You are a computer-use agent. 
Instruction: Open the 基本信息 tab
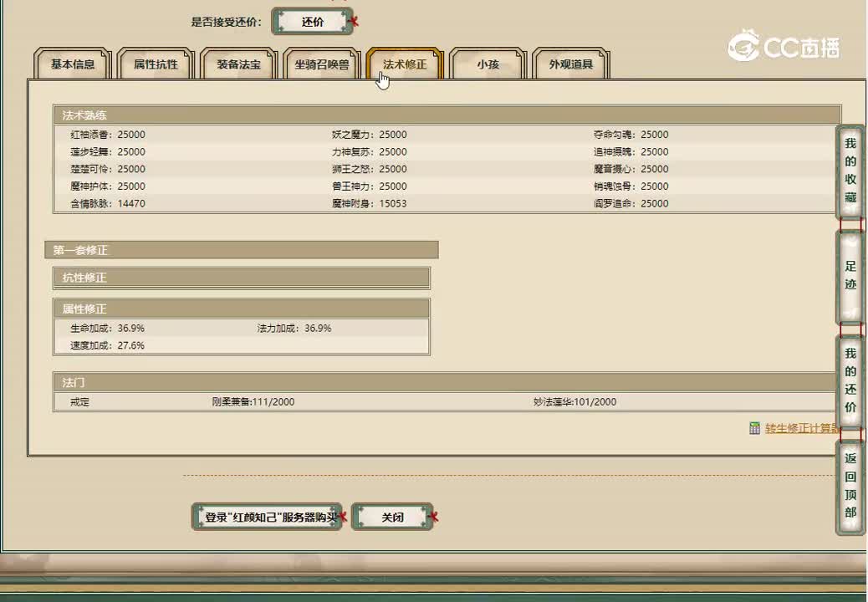[73, 64]
